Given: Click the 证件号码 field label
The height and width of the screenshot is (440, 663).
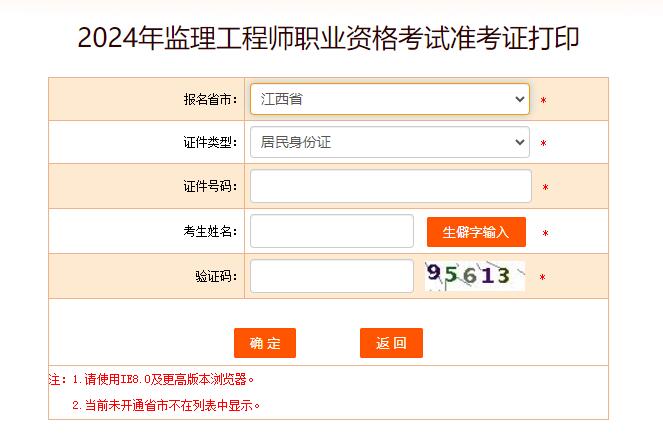Looking at the screenshot, I should (x=211, y=186).
